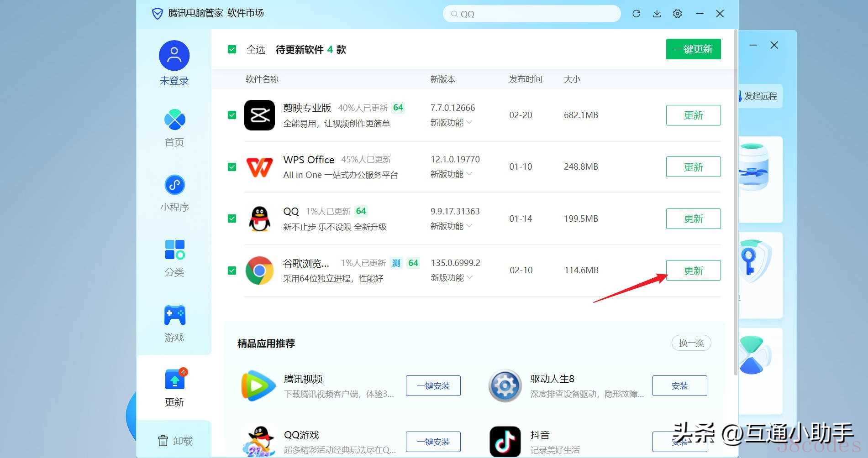Click blue key shield icon in background window
This screenshot has height=458, width=868.
pyautogui.click(x=755, y=261)
